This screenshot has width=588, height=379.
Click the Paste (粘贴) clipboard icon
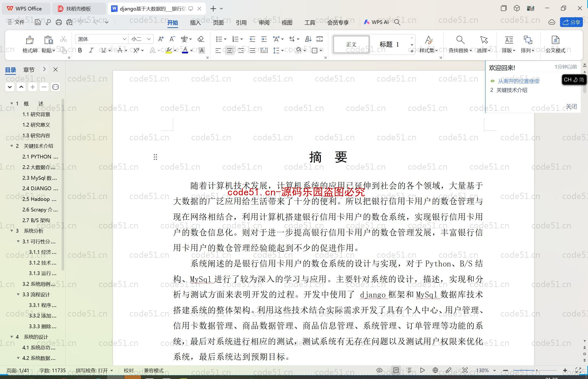(48, 40)
